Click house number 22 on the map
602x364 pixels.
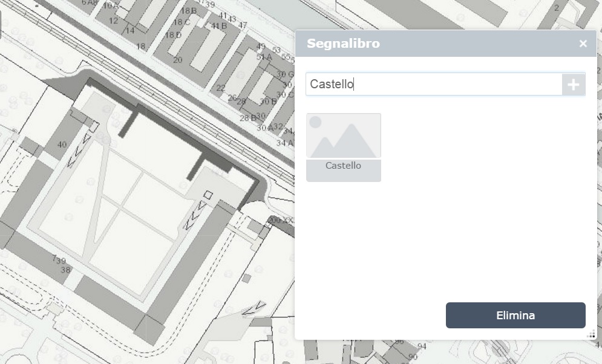pyautogui.click(x=221, y=88)
